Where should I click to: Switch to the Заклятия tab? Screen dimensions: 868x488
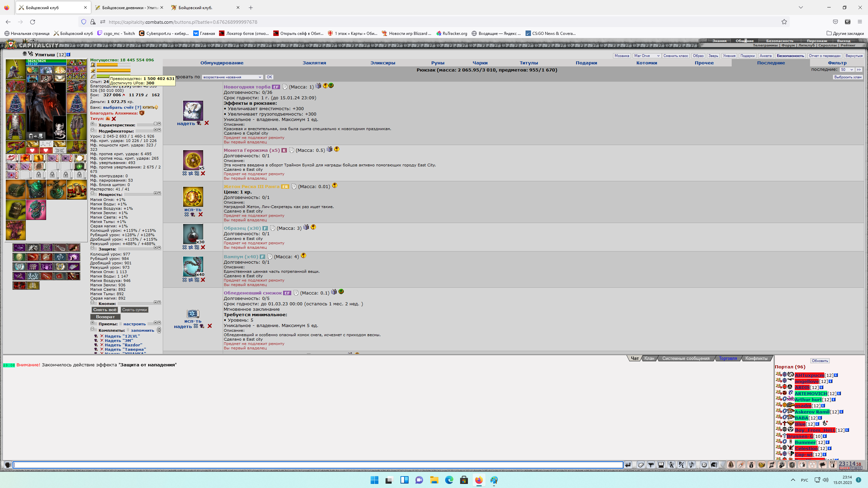[314, 63]
